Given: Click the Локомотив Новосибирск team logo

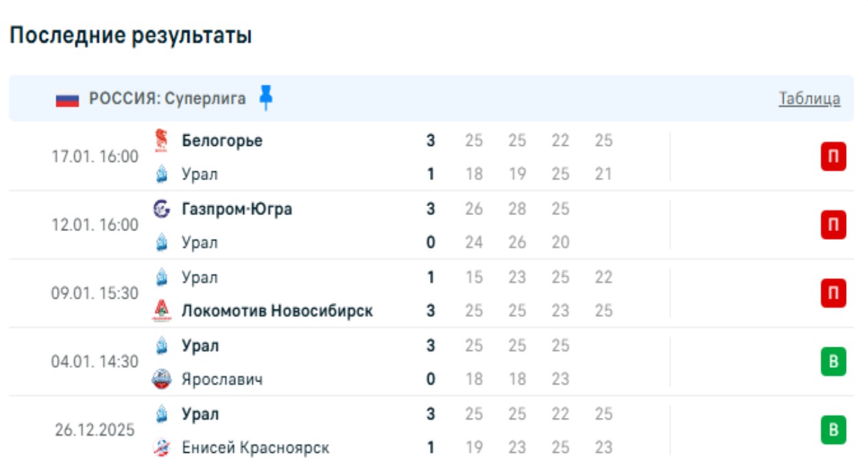Looking at the screenshot, I should (161, 311).
